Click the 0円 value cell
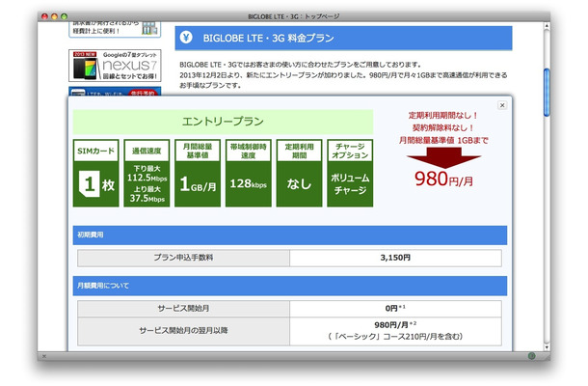 tap(395, 309)
